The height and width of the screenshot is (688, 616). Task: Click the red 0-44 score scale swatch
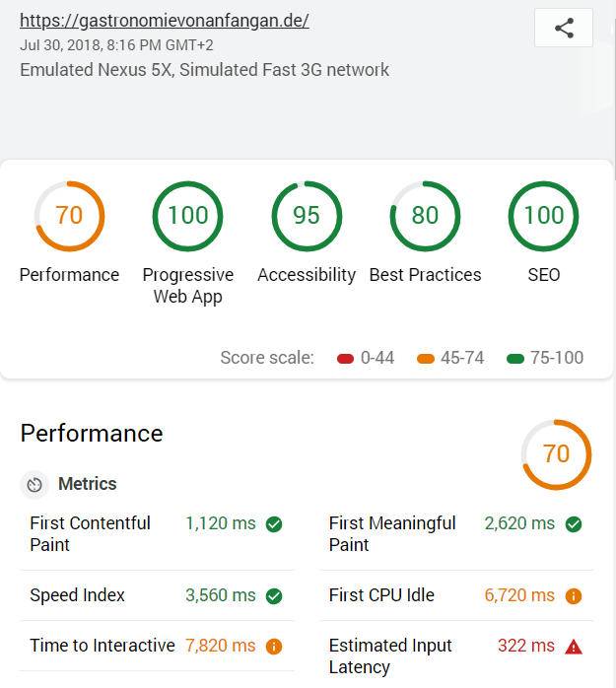pyautogui.click(x=345, y=359)
